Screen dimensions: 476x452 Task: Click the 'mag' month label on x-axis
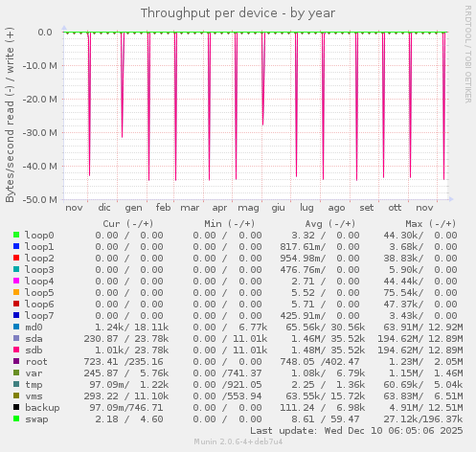[248, 208]
